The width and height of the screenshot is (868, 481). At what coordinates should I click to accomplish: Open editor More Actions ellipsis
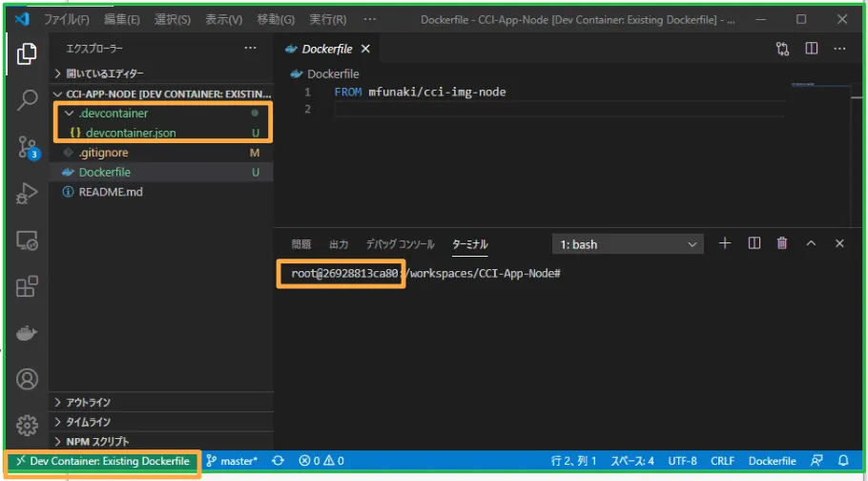(839, 49)
